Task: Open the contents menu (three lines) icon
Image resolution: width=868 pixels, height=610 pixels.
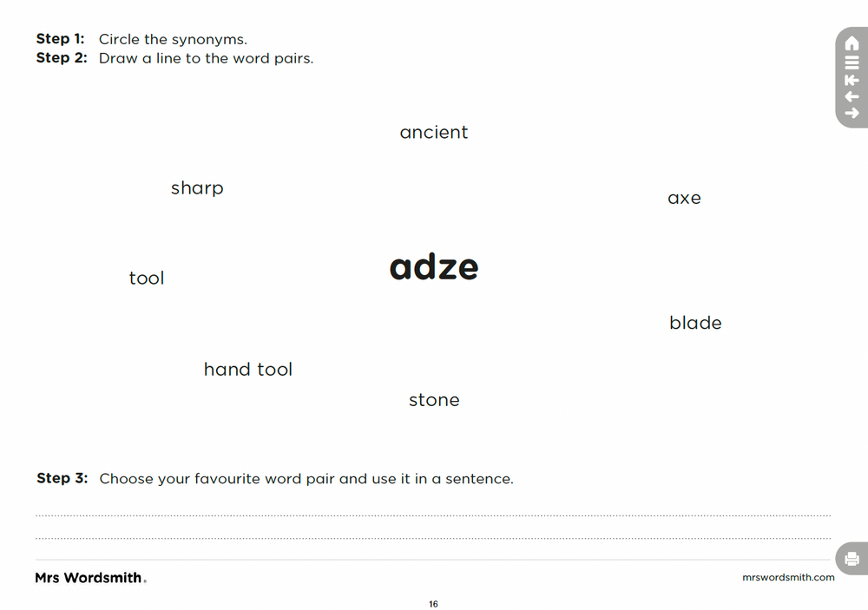Action: pos(852,62)
